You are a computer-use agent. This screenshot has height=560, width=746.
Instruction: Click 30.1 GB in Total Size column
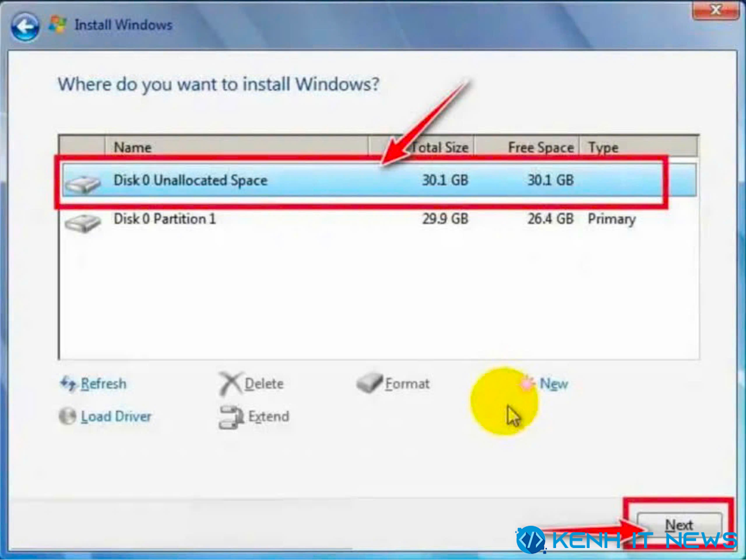pyautogui.click(x=445, y=180)
